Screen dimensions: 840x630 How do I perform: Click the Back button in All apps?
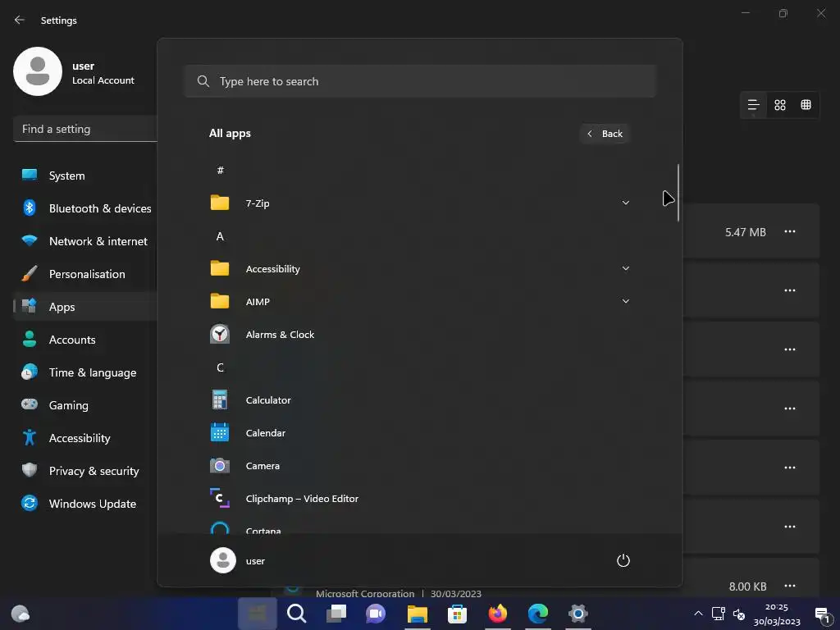[605, 134]
